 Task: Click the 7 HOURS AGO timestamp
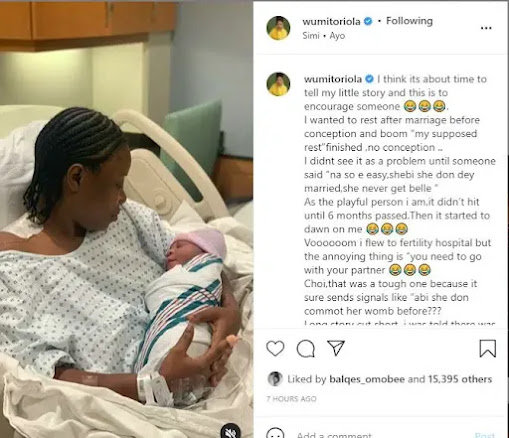[x=291, y=399]
